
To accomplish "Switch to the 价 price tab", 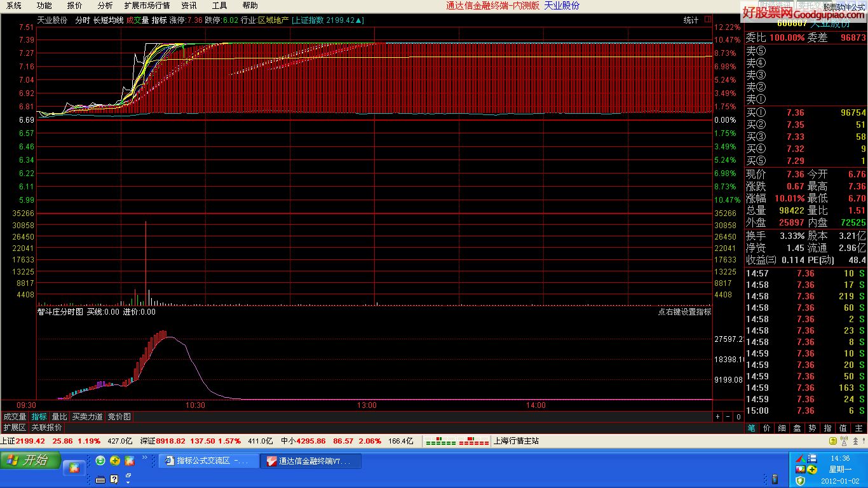I will [x=767, y=428].
